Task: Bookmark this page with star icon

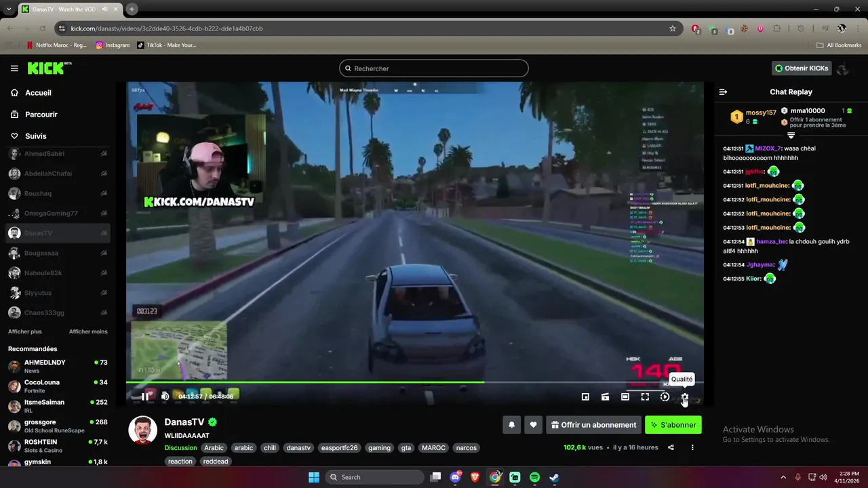Action: point(673,28)
